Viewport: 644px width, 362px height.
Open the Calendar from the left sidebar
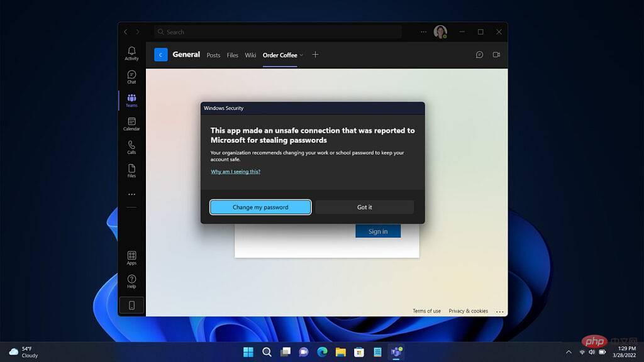pos(131,125)
